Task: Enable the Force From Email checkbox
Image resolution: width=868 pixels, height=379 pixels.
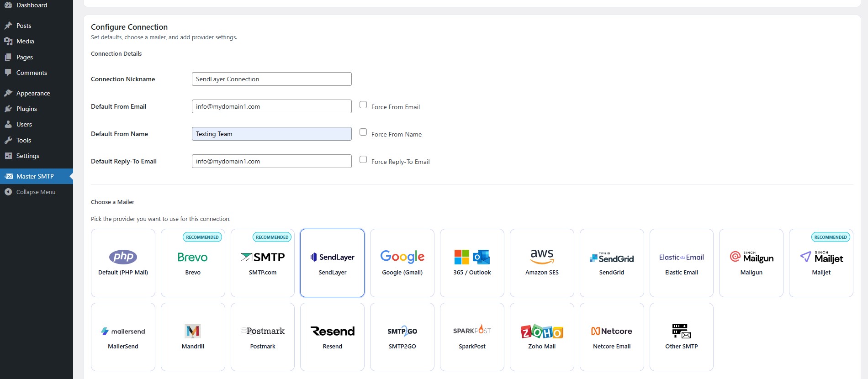Action: 363,105
